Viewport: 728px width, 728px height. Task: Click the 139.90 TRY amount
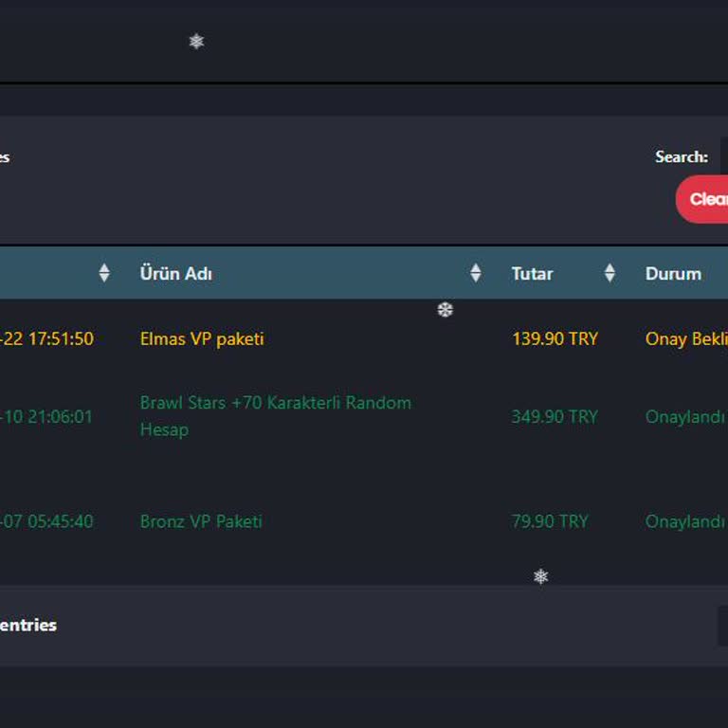[x=555, y=338]
